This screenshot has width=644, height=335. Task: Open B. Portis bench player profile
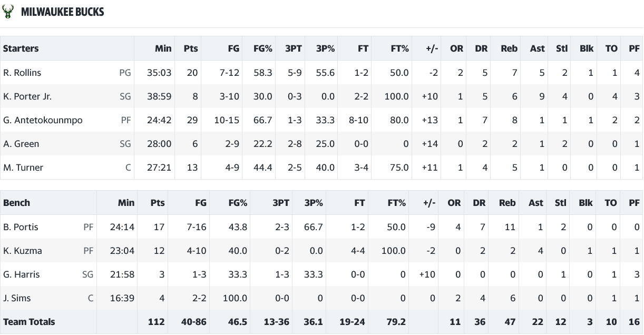21,227
